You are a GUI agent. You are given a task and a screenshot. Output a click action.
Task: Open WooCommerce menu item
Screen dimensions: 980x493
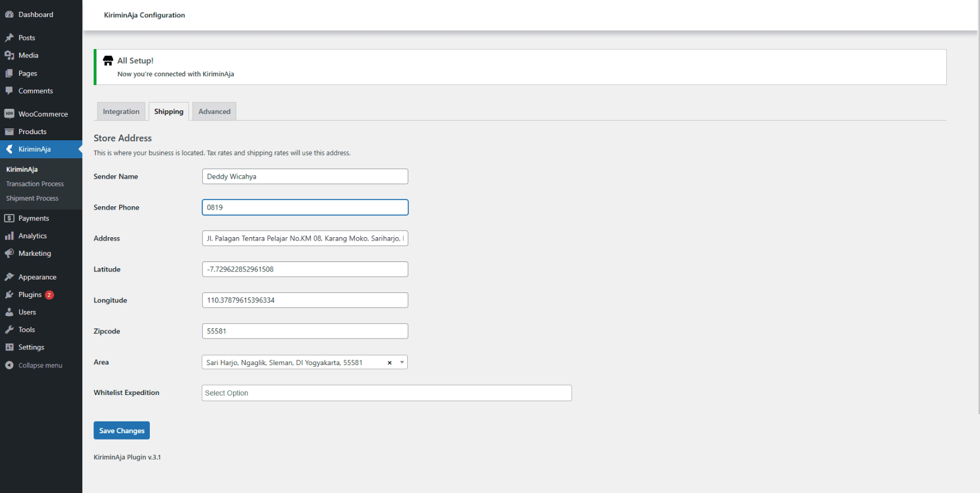click(x=41, y=114)
